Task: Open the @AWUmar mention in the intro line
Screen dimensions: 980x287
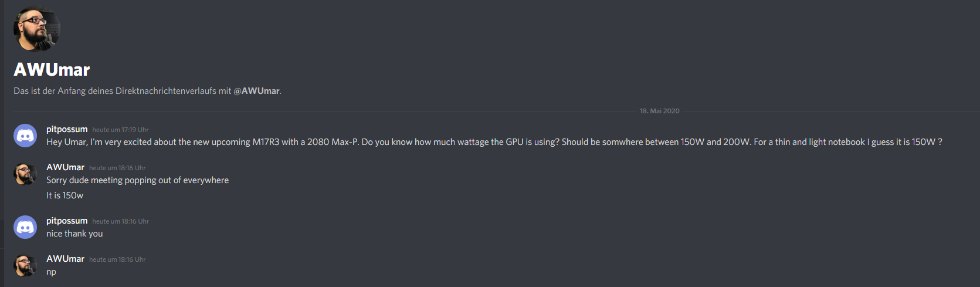Action: [x=256, y=91]
